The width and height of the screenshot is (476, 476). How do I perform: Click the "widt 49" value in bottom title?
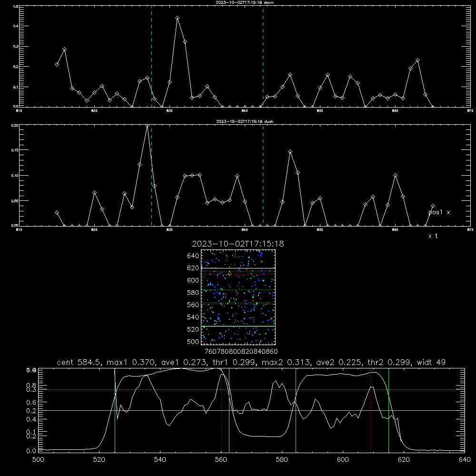pyautogui.click(x=431, y=362)
